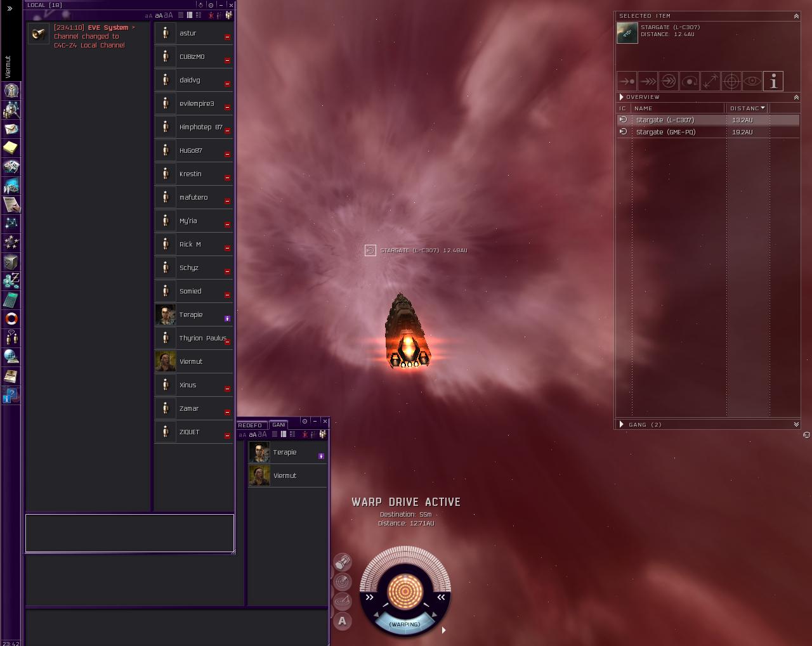
Task: Click the Lock Target crosshair icon
Action: 731,81
